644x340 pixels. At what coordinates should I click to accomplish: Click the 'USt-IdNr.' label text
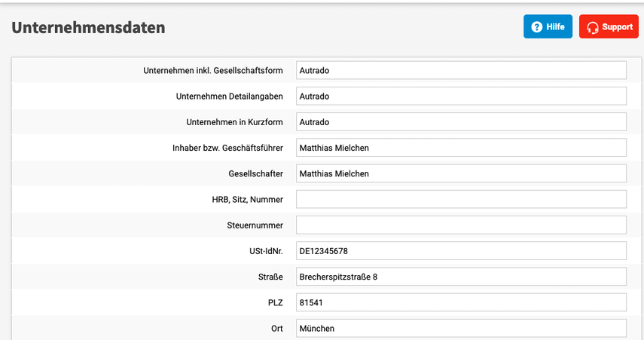(x=261, y=251)
